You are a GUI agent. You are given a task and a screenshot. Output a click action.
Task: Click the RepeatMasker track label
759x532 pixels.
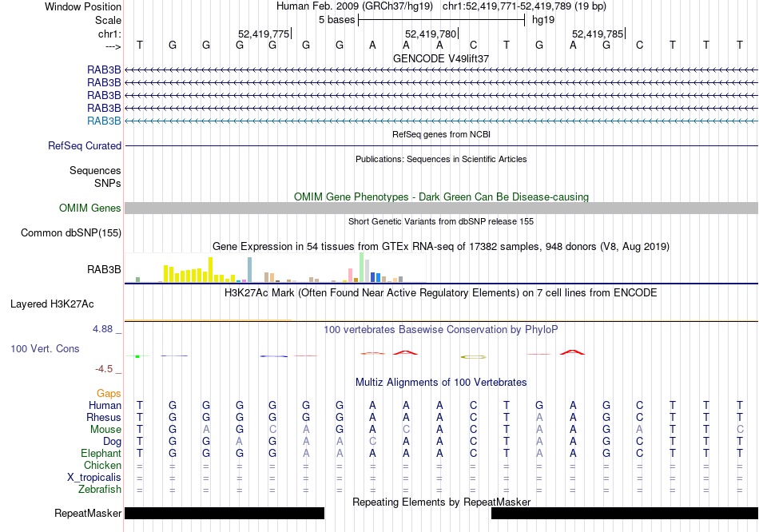point(88,513)
